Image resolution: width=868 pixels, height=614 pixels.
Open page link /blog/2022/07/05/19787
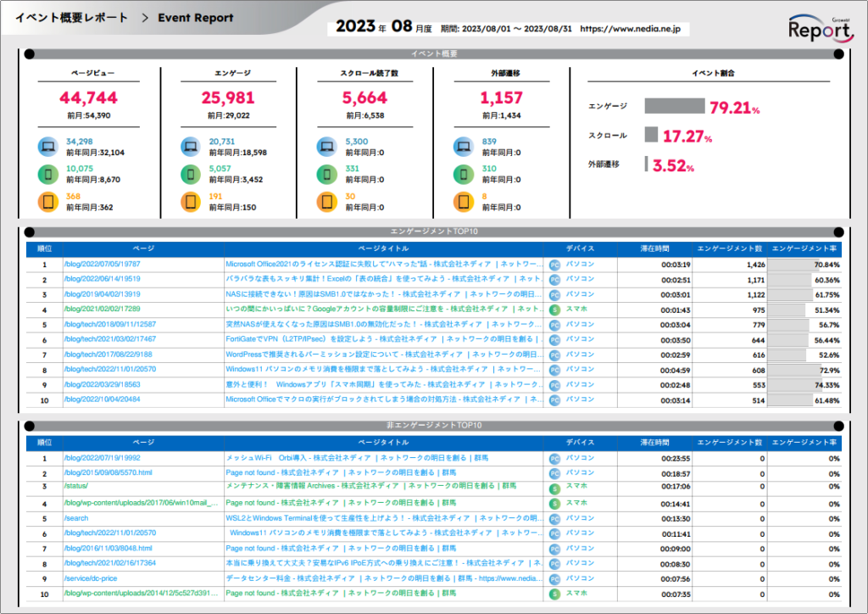103,265
